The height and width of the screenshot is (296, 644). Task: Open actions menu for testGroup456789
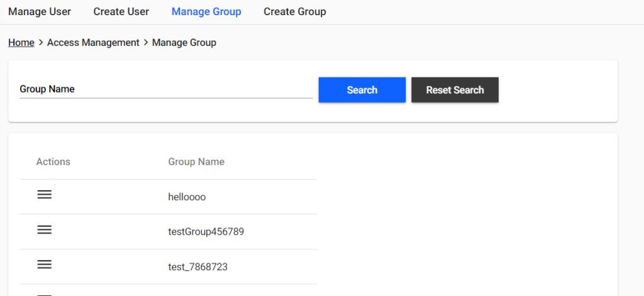45,230
